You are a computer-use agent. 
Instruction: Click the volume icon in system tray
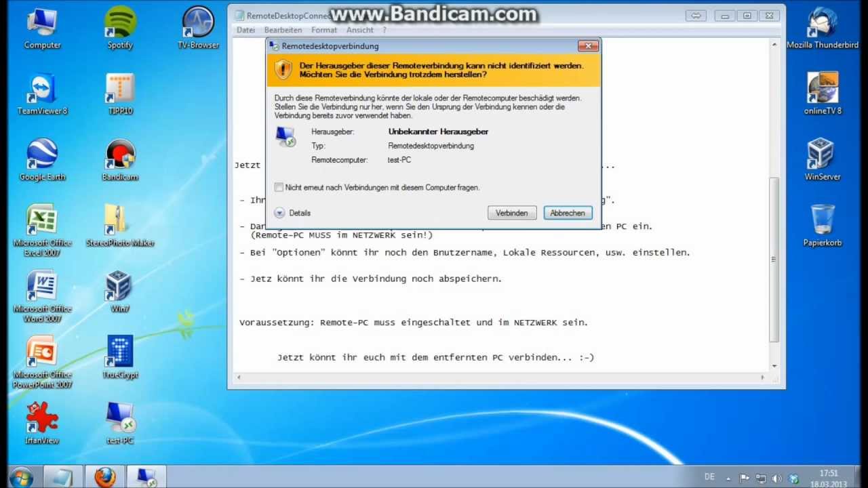click(777, 479)
